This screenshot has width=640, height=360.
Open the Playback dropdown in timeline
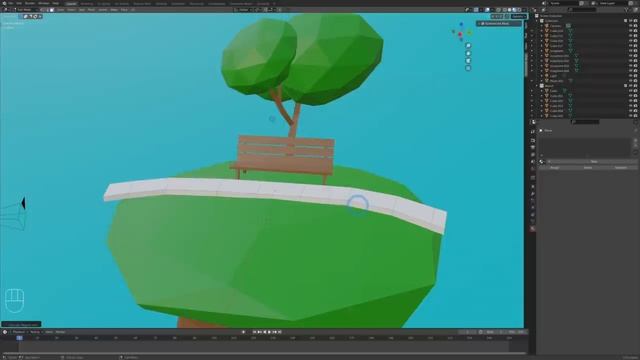coord(19,332)
